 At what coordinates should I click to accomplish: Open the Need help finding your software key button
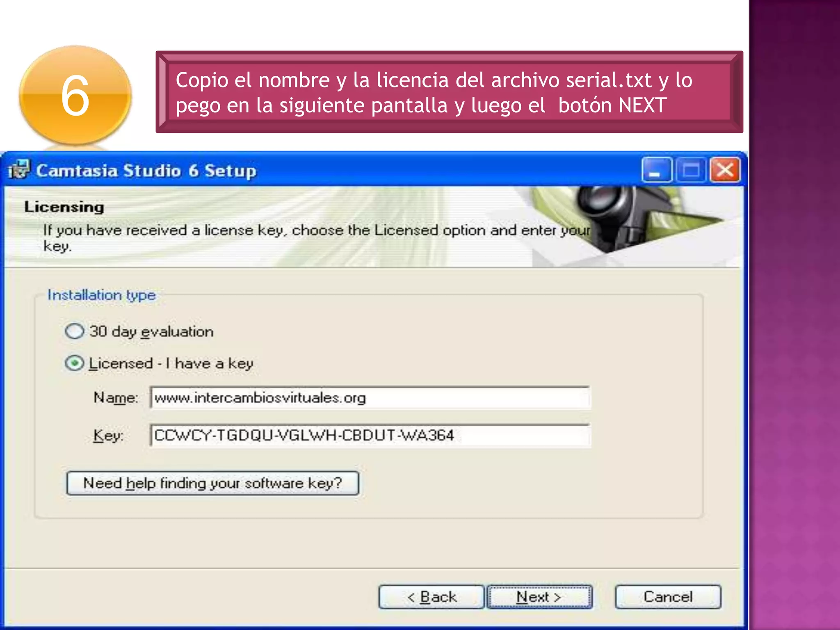[212, 483]
